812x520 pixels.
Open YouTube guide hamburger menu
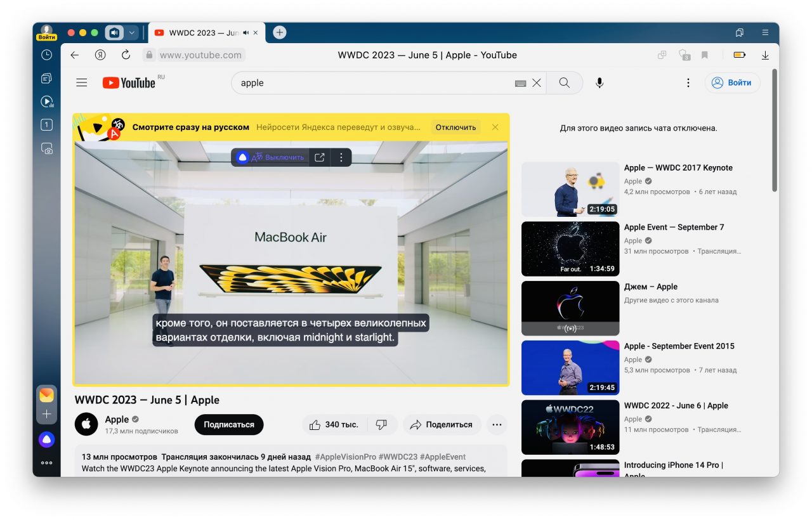point(81,82)
